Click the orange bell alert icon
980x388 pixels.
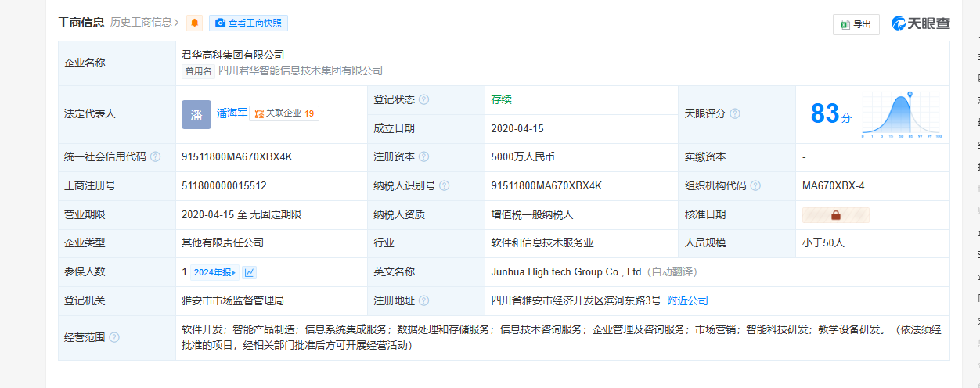coord(195,23)
